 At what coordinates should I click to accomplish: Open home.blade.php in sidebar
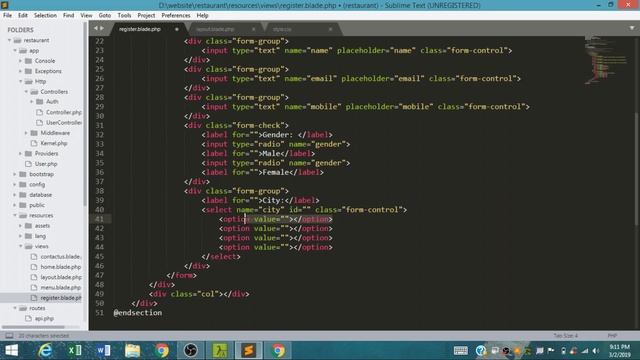click(61, 267)
